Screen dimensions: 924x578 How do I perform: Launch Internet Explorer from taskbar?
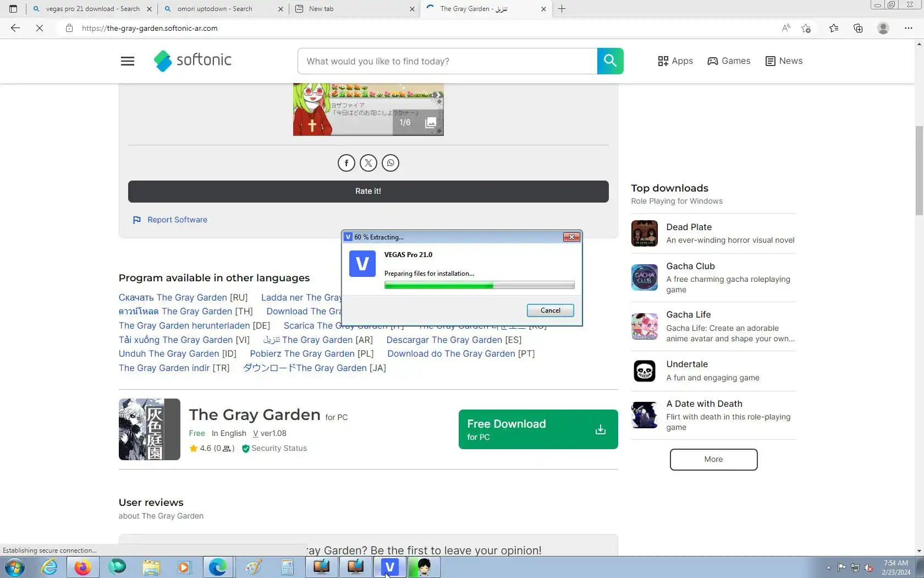pos(49,567)
